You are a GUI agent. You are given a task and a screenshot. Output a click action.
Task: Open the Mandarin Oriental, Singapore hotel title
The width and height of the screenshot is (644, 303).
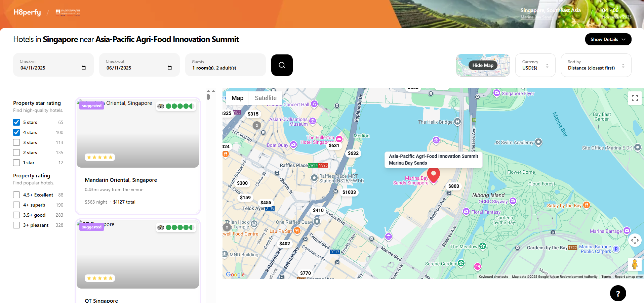[121, 180]
